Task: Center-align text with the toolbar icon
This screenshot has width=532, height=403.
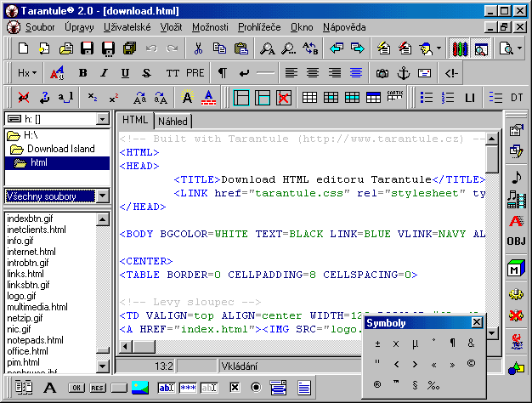Action: click(313, 73)
